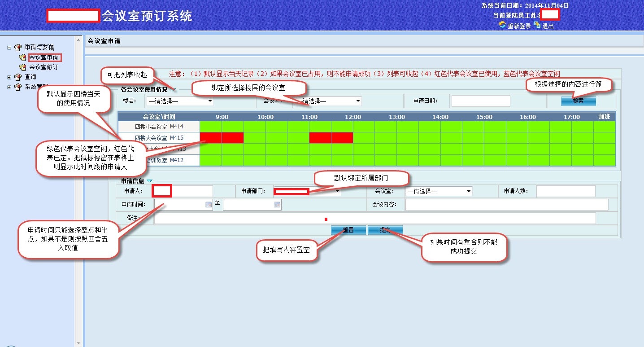The width and height of the screenshot is (644, 347).
Task: Click the 17:00 time header
Action: 572,117
